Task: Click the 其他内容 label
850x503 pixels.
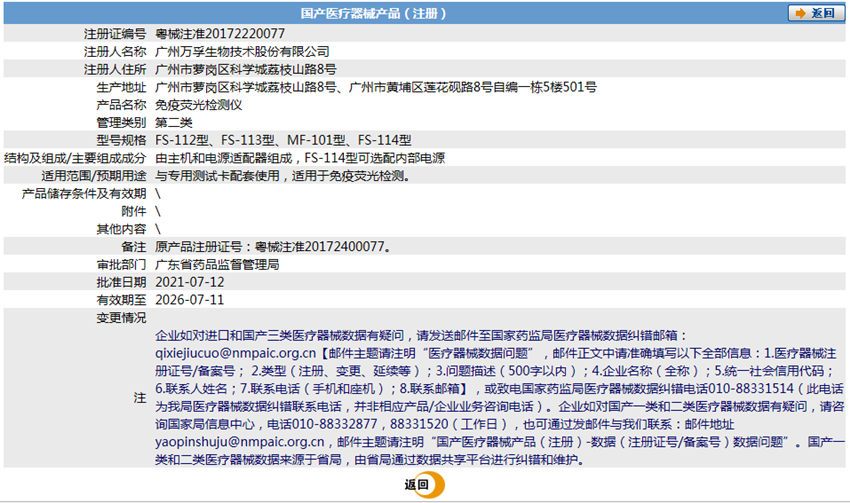Action: [x=121, y=229]
